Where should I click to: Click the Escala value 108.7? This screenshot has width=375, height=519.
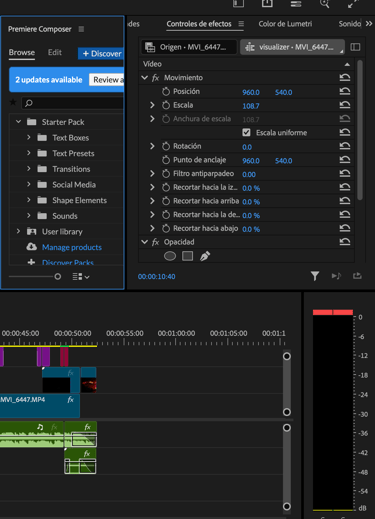[x=251, y=106]
